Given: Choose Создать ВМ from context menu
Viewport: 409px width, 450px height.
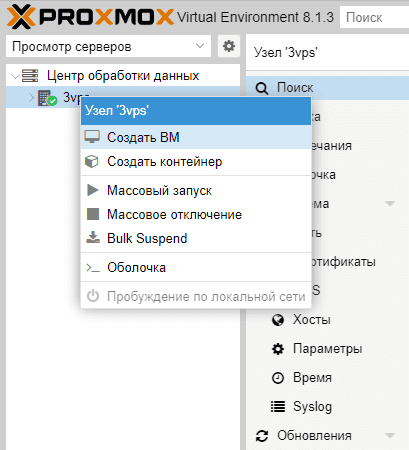Looking at the screenshot, I should click(196, 137).
